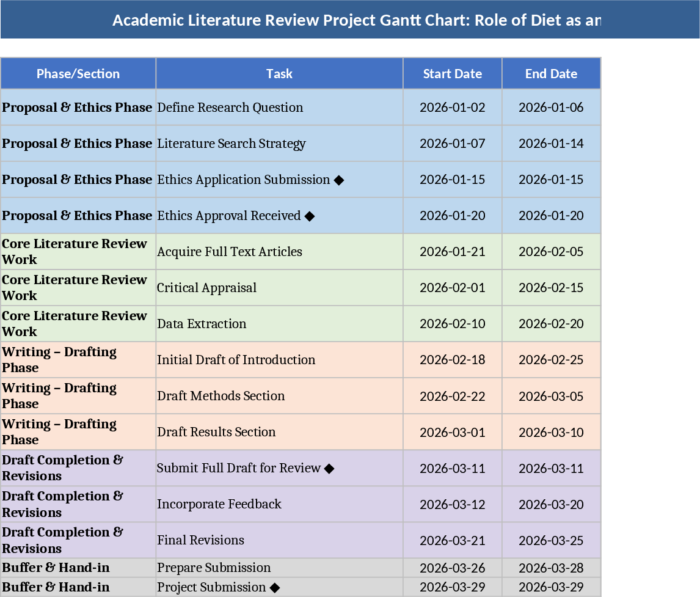Click the diamond marker beside Ethics Application Submission

[x=339, y=180]
